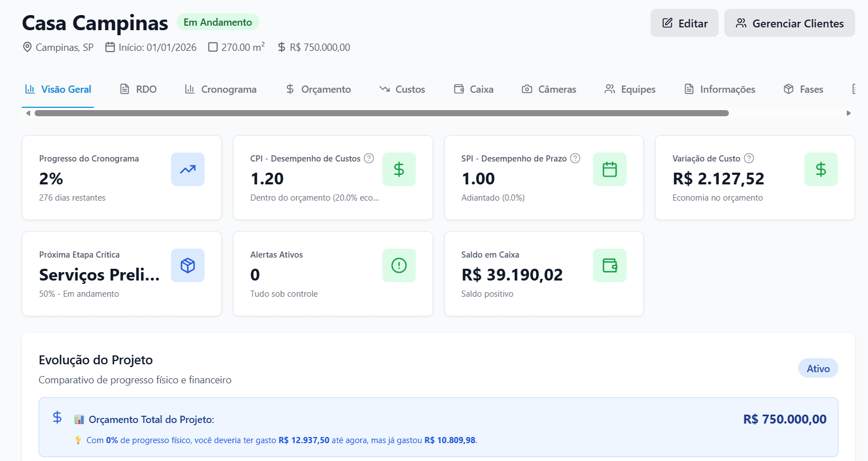The width and height of the screenshot is (868, 461).
Task: Click the box icon on Próxima Etapa Crítica card
Action: pyautogui.click(x=188, y=265)
